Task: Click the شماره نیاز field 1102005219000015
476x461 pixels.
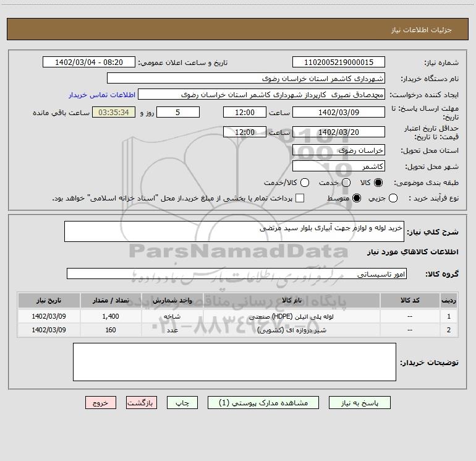Action: pyautogui.click(x=339, y=62)
